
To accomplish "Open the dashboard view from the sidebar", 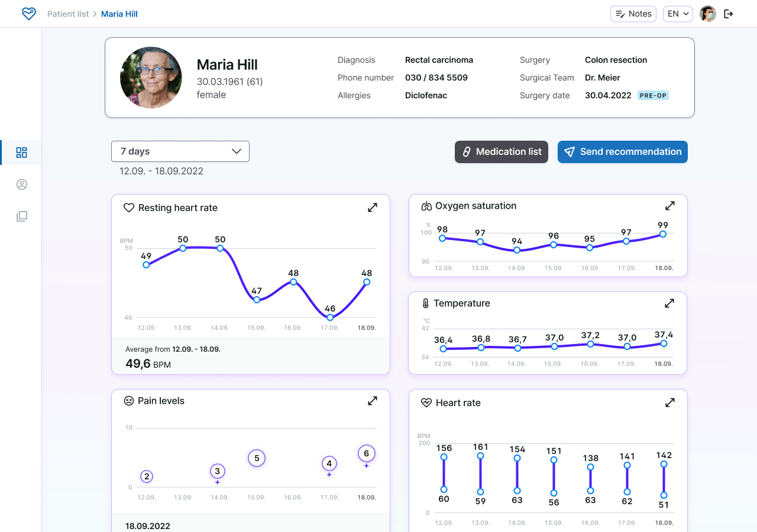I will point(21,153).
